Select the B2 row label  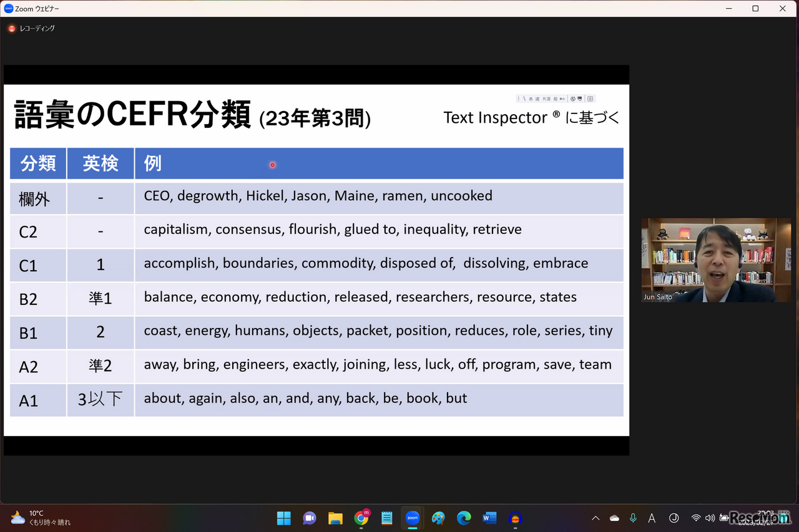pyautogui.click(x=29, y=299)
